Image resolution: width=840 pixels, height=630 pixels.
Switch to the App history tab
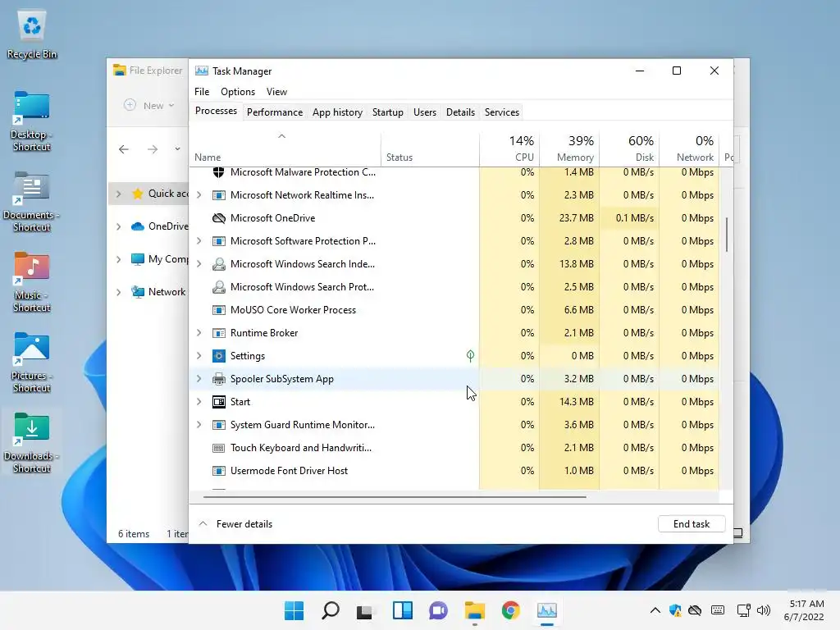337,112
